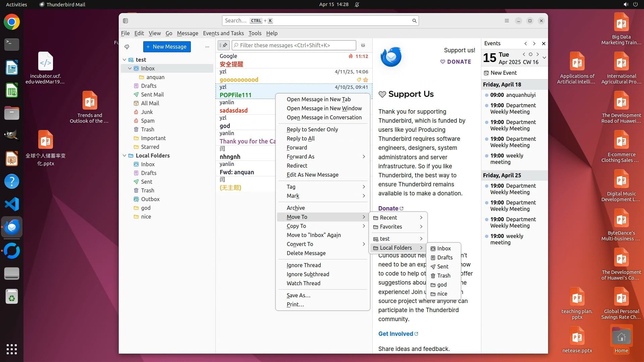This screenshot has width=644, height=362.
Task: Toggle the star on goooooooood message
Action: pyautogui.click(x=366, y=80)
